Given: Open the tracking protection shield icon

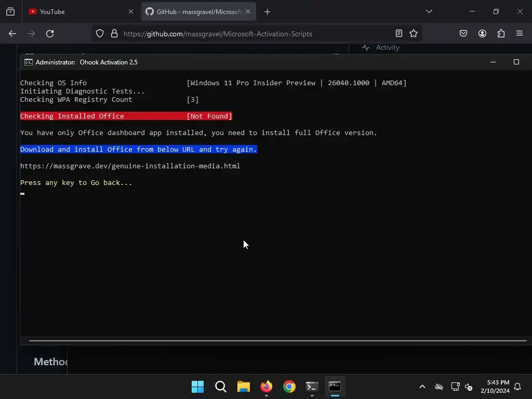Looking at the screenshot, I should click(99, 34).
